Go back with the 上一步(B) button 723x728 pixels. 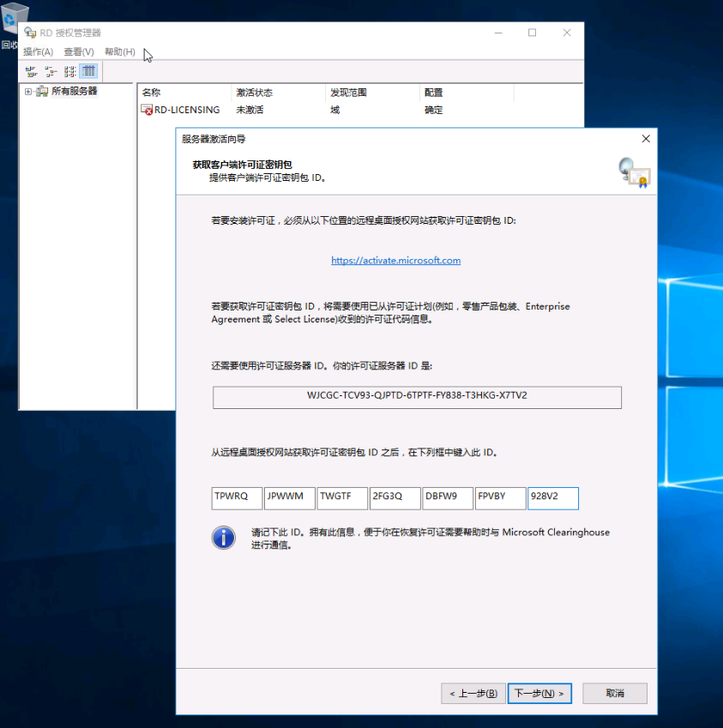tap(473, 693)
